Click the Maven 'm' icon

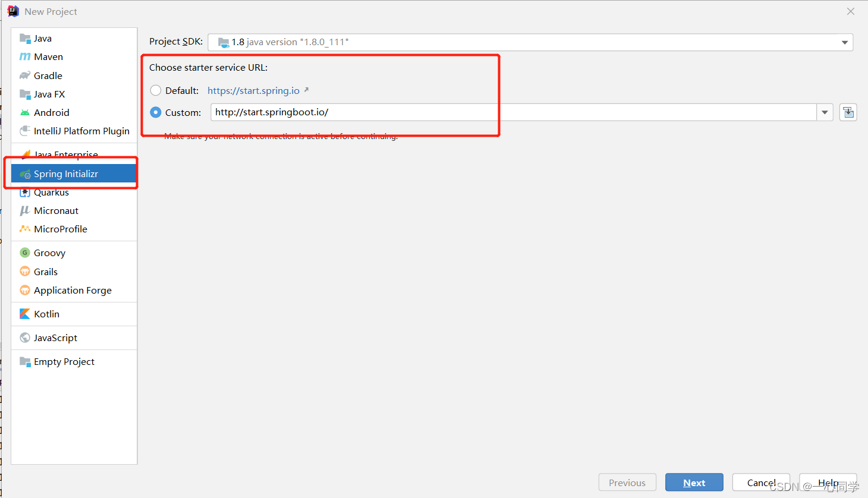coord(25,57)
